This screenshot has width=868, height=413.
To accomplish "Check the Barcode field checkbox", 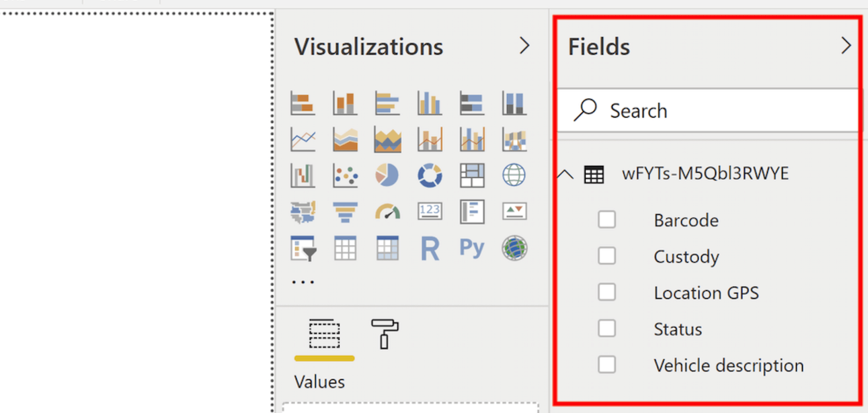I will [606, 220].
